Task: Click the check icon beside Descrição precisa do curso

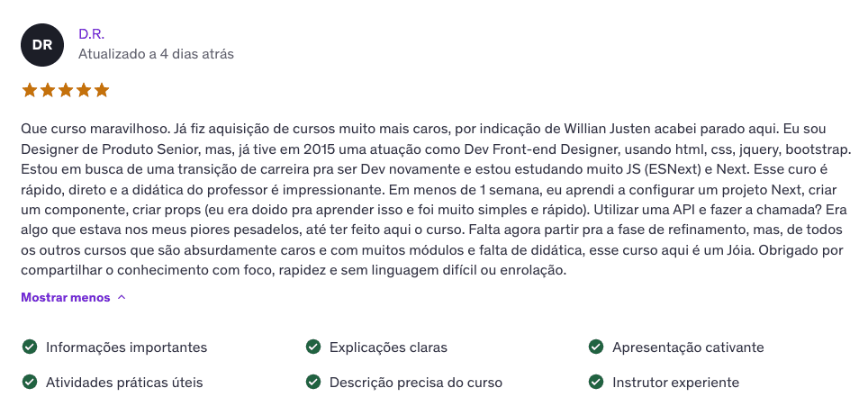Action: coord(313,382)
